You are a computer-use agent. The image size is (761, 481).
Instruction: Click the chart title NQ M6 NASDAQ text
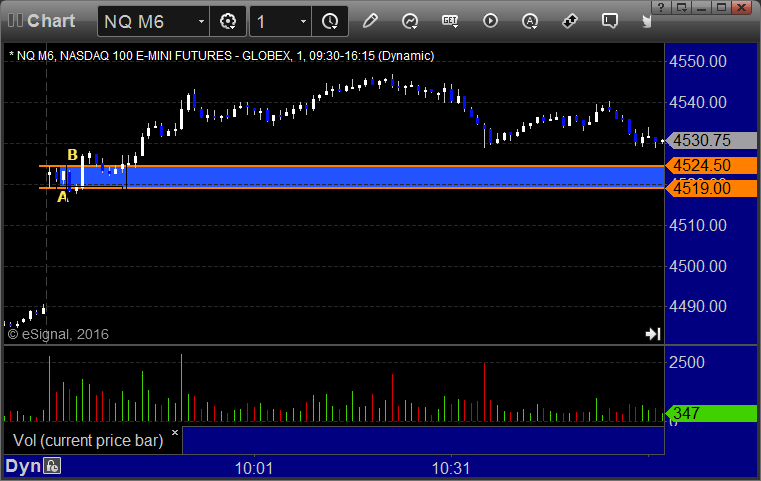[221, 56]
